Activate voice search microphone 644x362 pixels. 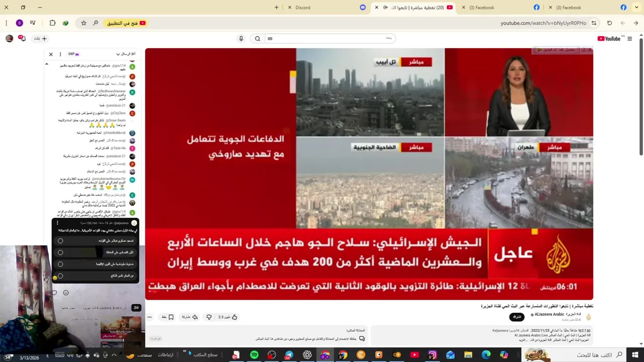[x=241, y=39]
